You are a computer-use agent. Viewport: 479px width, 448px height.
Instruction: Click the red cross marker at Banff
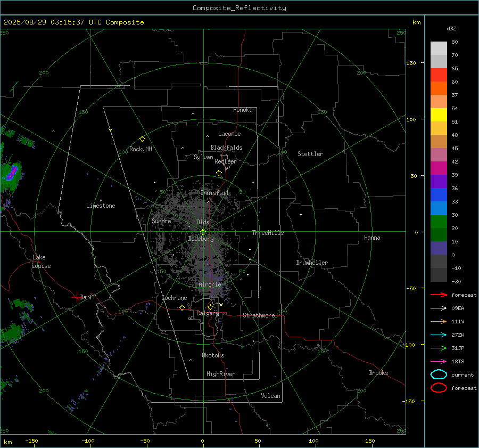tap(76, 297)
